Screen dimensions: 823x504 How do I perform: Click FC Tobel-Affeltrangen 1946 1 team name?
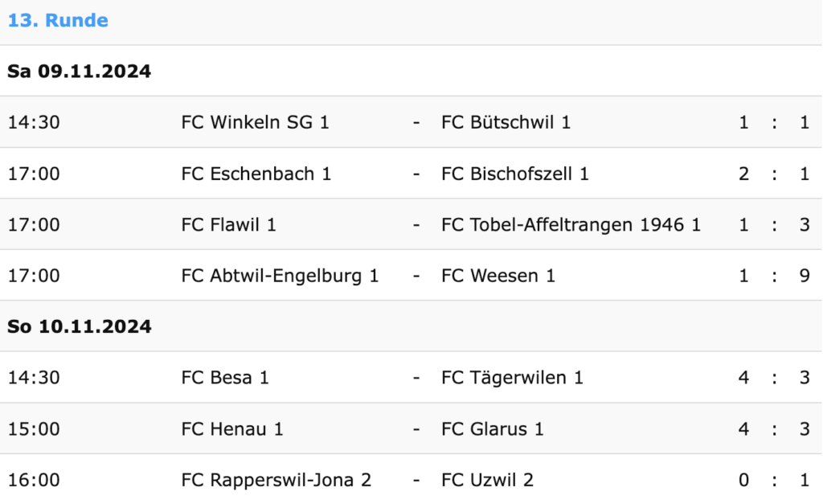click(x=571, y=225)
